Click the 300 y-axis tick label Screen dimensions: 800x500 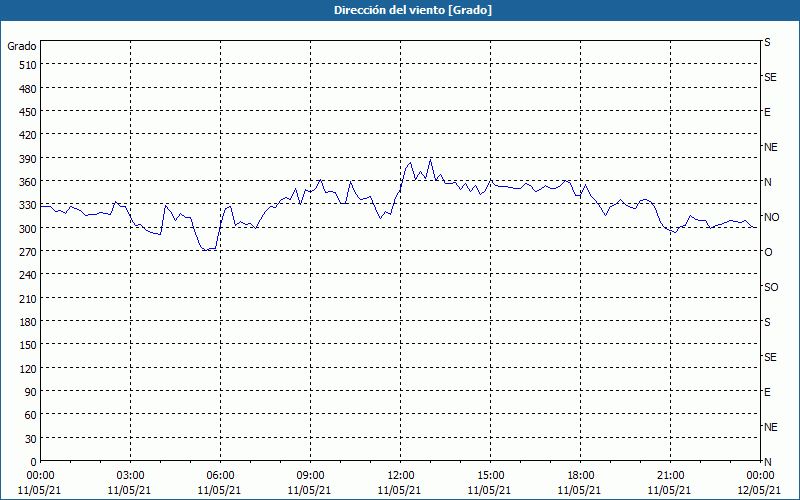click(28, 229)
